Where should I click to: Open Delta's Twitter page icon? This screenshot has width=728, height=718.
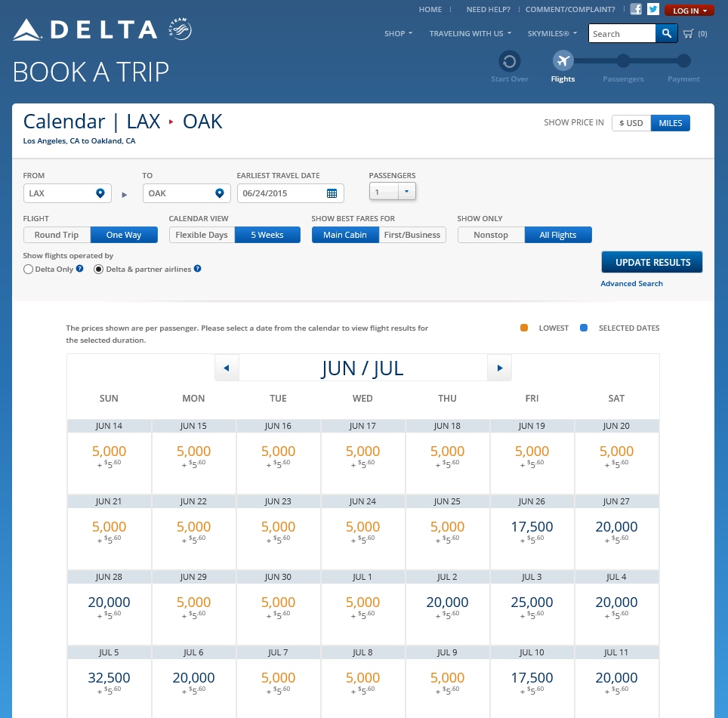point(653,10)
